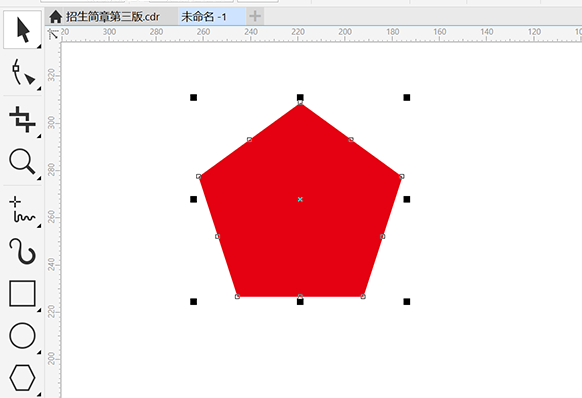Image resolution: width=582 pixels, height=398 pixels.
Task: Choose the Ellipse tool
Action: [22, 336]
